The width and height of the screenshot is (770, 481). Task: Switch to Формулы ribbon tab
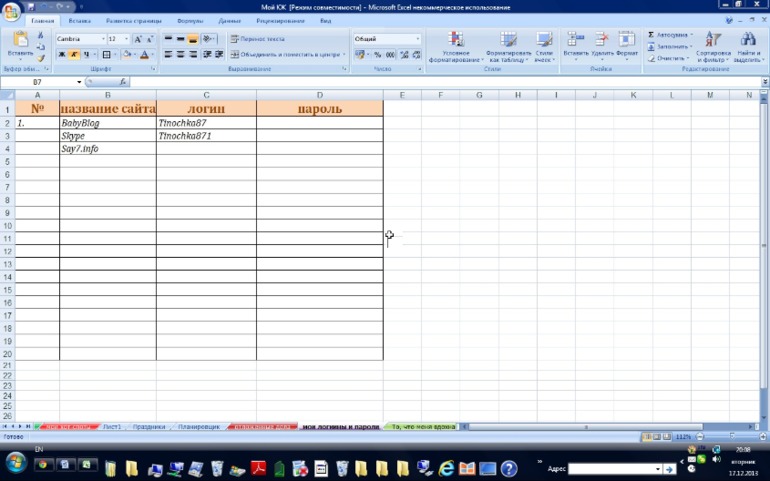(190, 21)
